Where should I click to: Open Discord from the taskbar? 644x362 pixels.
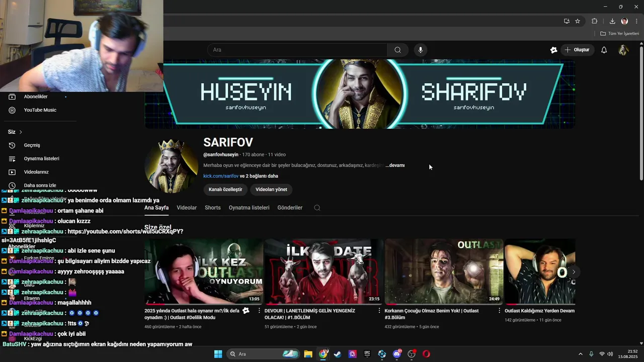(397, 354)
